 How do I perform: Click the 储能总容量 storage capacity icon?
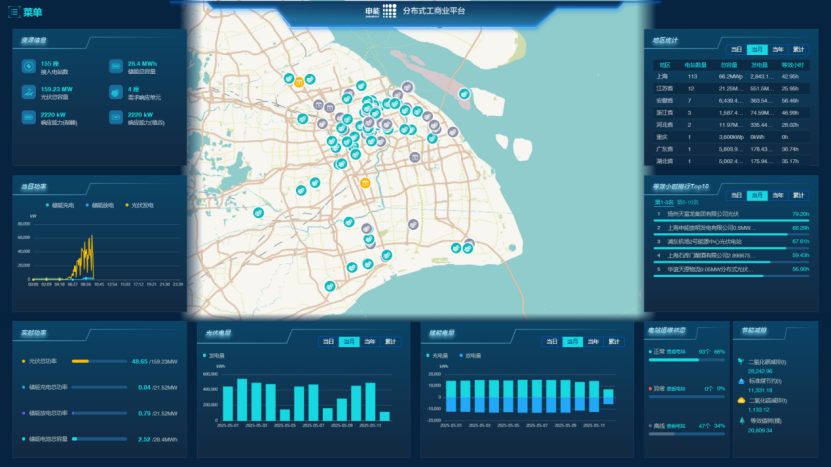[x=114, y=67]
